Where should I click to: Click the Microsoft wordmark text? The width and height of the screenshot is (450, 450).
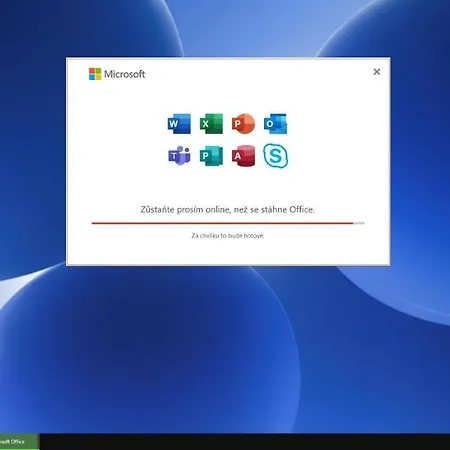(125, 74)
